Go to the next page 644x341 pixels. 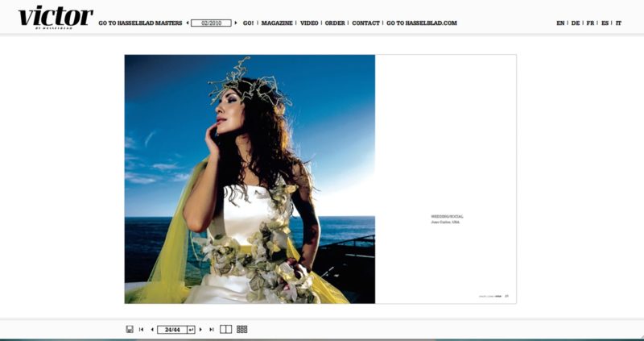200,329
